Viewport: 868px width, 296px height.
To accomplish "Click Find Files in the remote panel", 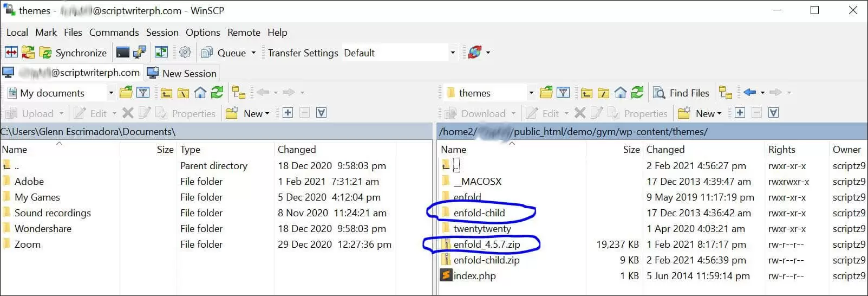I will (682, 93).
